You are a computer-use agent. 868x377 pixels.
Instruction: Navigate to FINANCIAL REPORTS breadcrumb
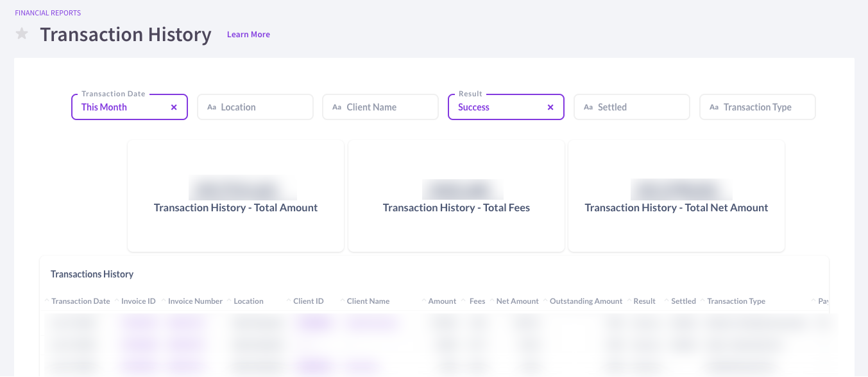[48, 12]
